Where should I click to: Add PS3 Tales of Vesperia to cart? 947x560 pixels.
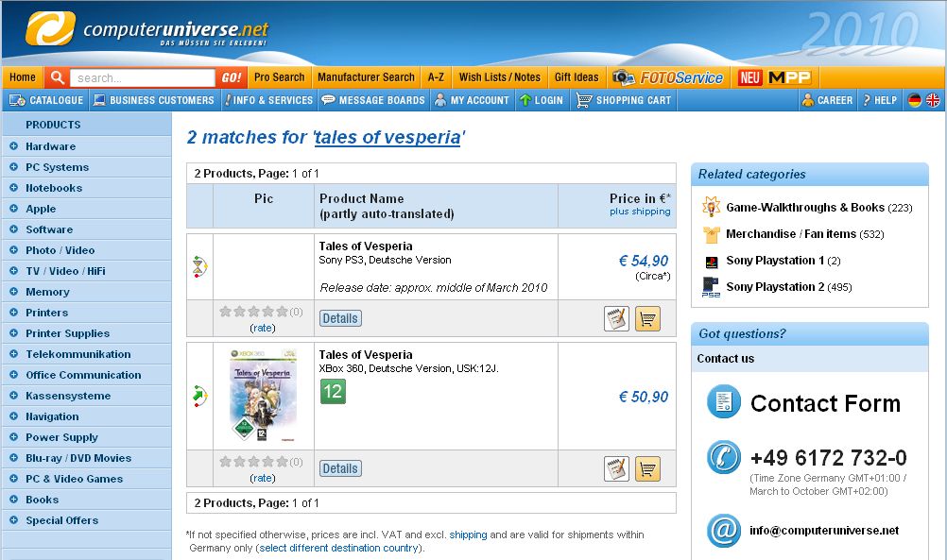click(x=647, y=318)
